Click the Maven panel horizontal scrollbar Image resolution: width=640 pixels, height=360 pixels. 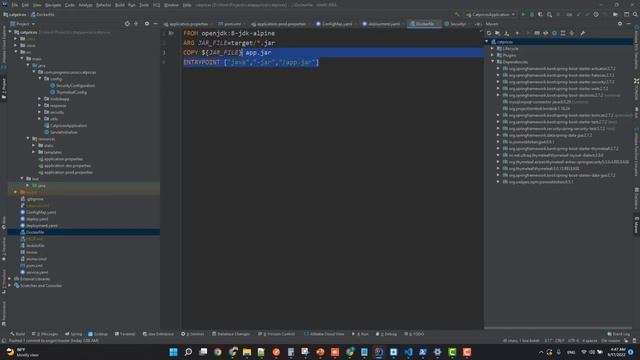[558, 328]
